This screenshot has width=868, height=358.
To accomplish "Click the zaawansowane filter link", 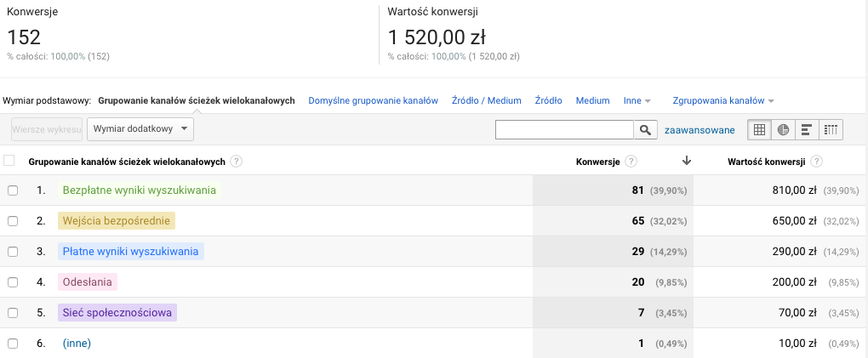I will point(700,130).
